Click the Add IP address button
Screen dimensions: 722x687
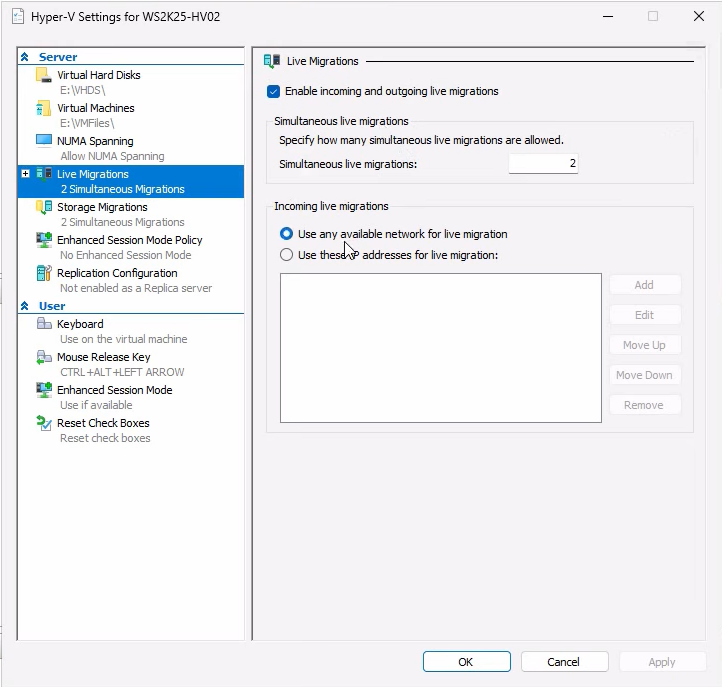[645, 285]
